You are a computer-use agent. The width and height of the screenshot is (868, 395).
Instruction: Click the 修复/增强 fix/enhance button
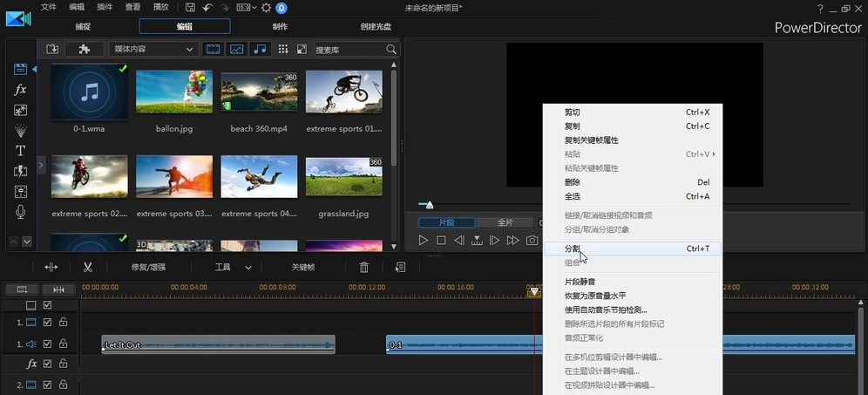pyautogui.click(x=148, y=267)
